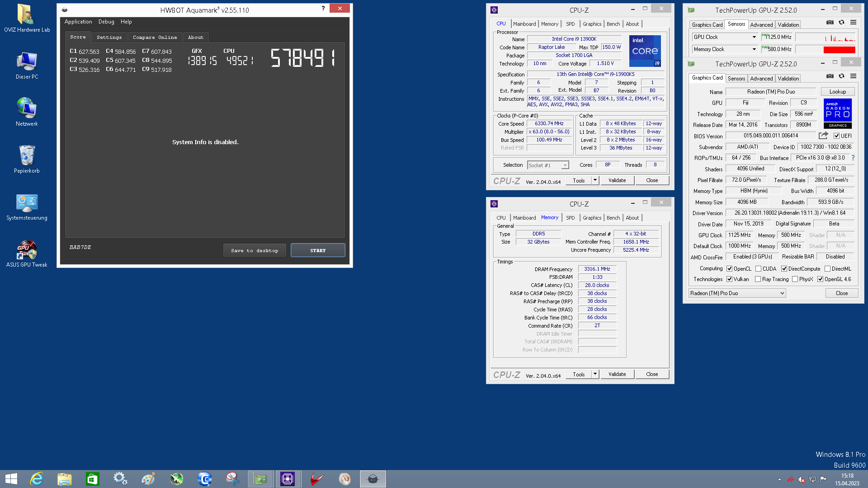The height and width of the screenshot is (488, 868).
Task: Toggle the OpenCL checkbox
Action: [729, 269]
